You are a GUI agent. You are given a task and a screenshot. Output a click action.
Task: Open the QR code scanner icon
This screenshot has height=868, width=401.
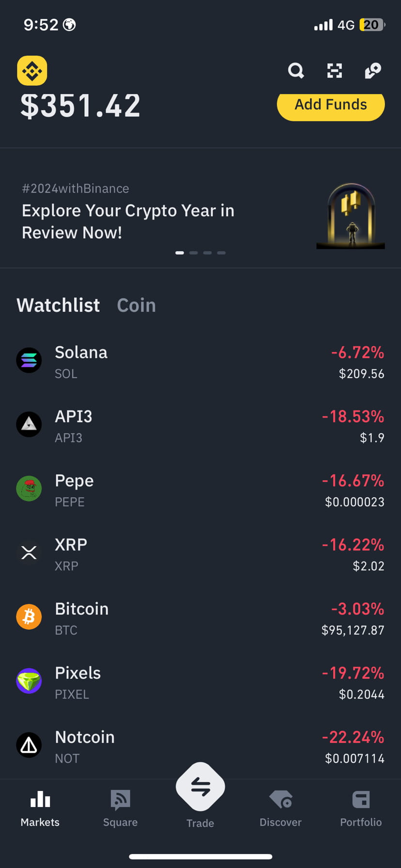click(x=335, y=71)
